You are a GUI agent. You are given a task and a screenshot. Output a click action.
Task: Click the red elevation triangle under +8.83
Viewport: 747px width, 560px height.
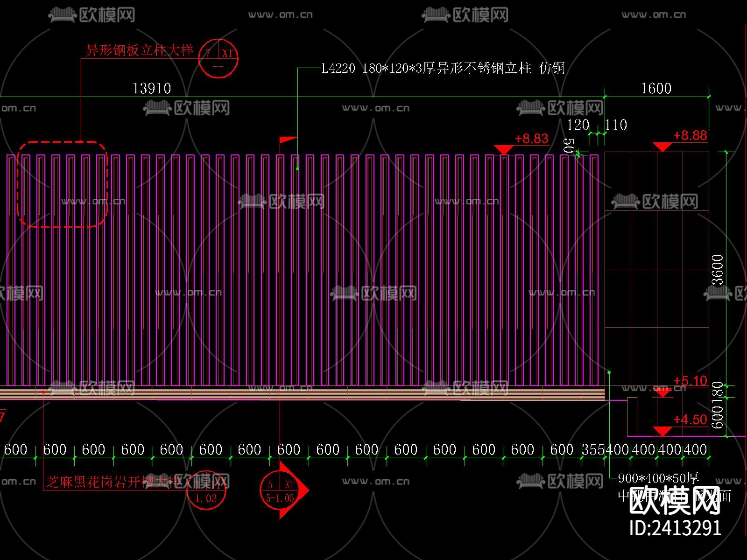pyautogui.click(x=504, y=150)
